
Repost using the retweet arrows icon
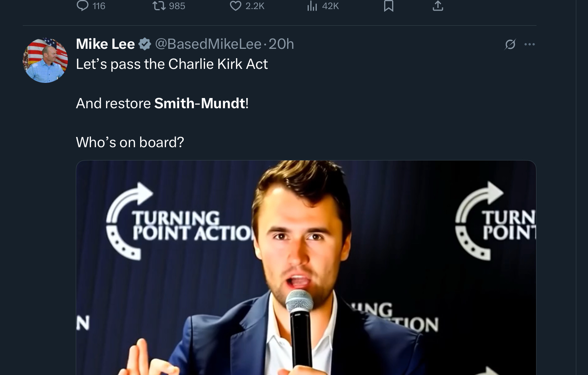pyautogui.click(x=159, y=5)
